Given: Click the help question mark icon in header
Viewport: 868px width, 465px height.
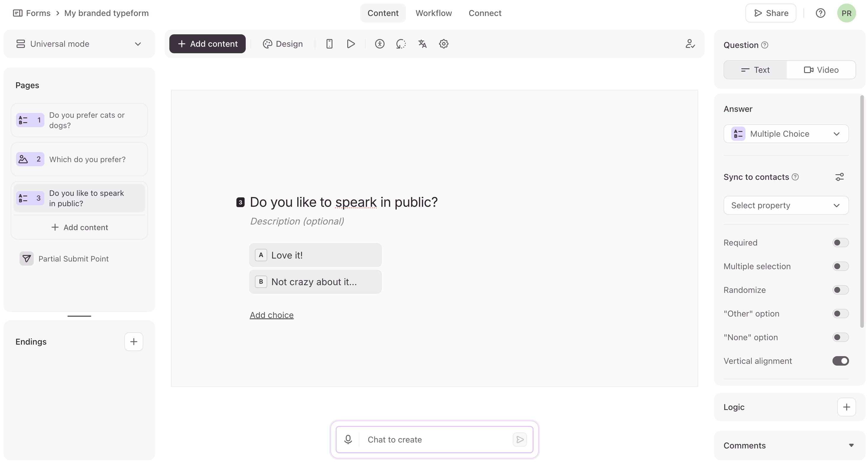Looking at the screenshot, I should click(820, 13).
